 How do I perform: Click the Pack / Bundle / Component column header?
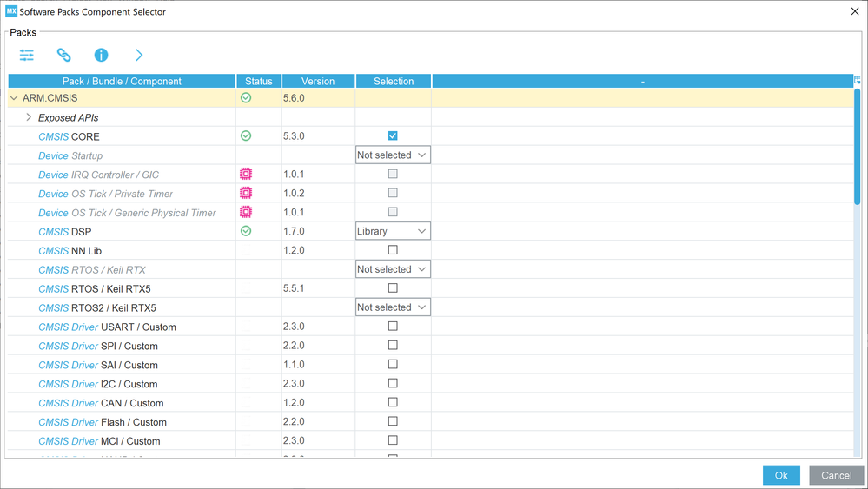[122, 81]
